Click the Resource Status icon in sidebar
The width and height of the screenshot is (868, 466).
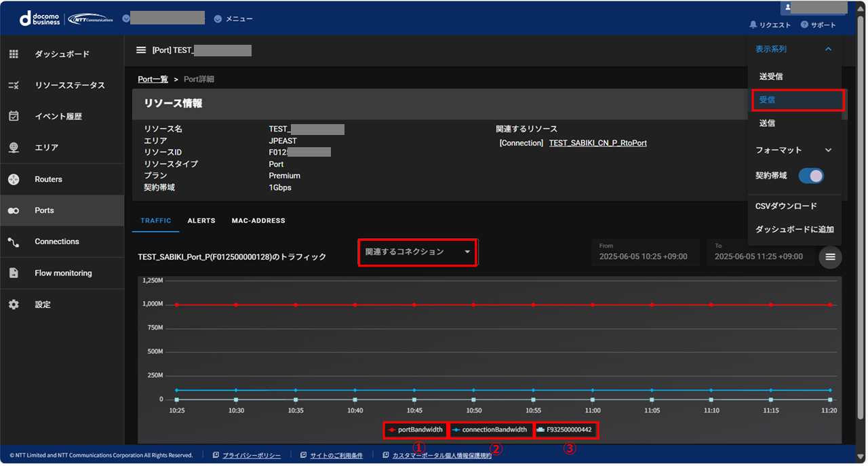[14, 85]
